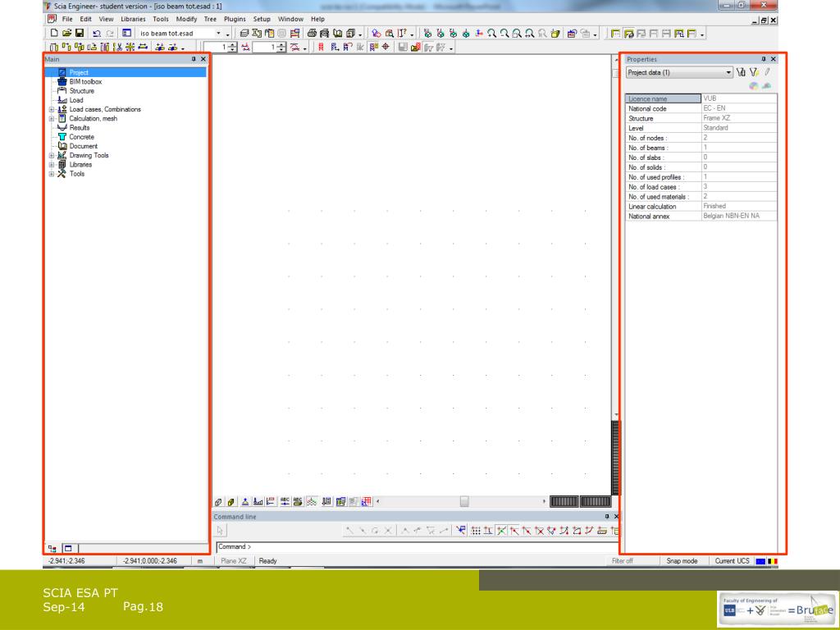The height and width of the screenshot is (630, 840).
Task: Increase the first toolbar spinner value
Action: pos(232,45)
